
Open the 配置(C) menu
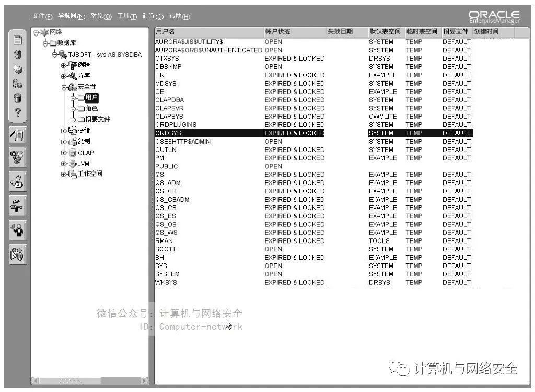tap(153, 16)
